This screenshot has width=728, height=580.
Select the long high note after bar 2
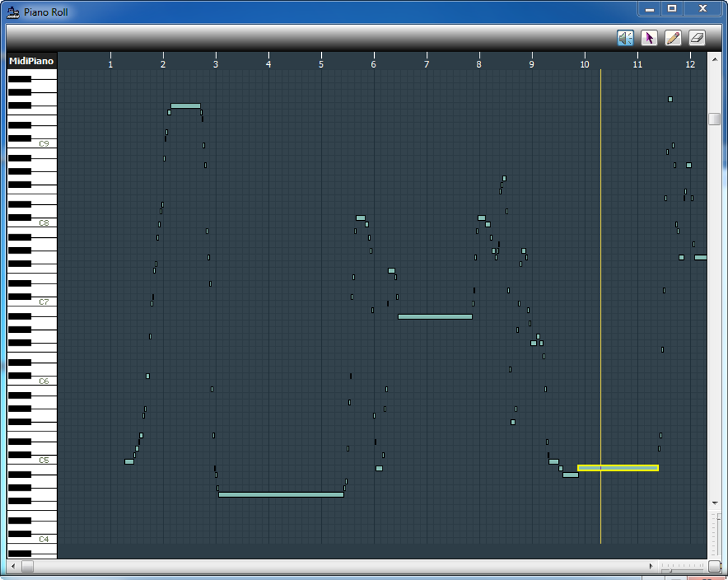(x=186, y=106)
